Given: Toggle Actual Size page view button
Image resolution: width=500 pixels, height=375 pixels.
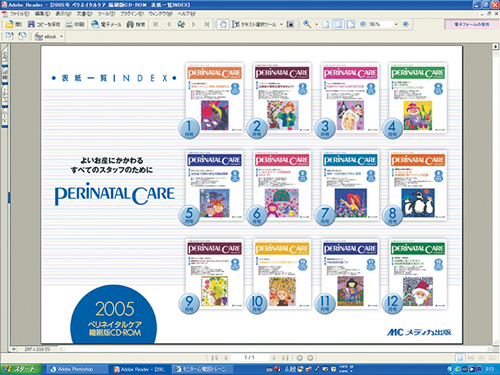Looking at the screenshot, I should coord(326,24).
